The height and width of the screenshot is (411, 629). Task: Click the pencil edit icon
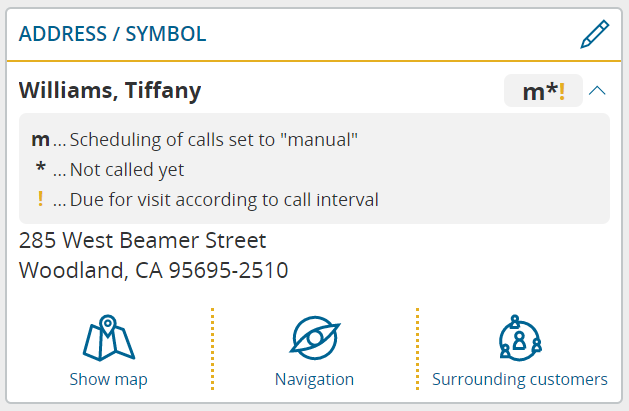click(x=595, y=34)
